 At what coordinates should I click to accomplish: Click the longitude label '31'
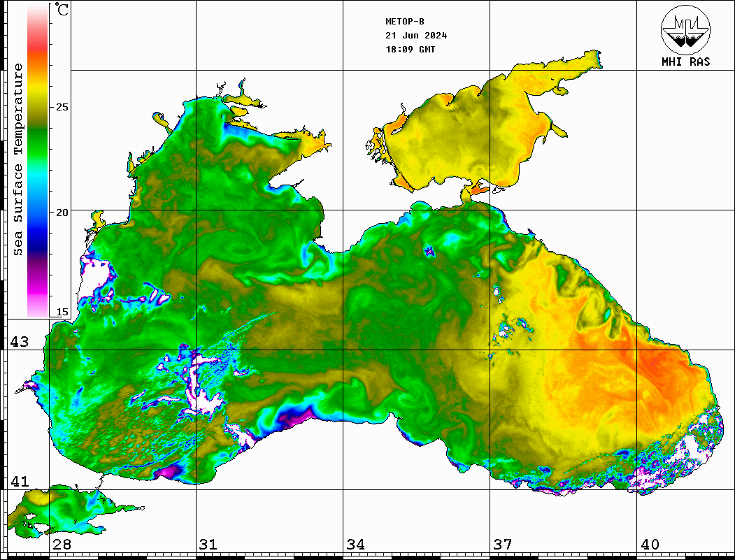coord(208,545)
